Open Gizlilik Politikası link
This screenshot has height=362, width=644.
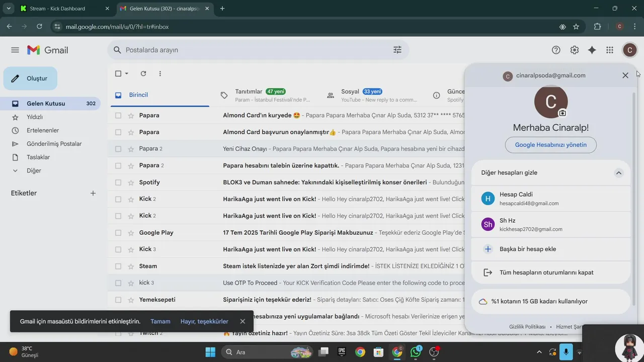click(527, 327)
